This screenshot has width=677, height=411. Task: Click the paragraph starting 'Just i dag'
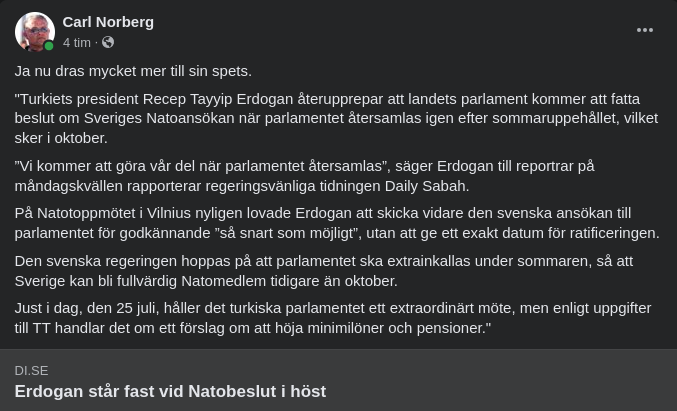click(332, 317)
